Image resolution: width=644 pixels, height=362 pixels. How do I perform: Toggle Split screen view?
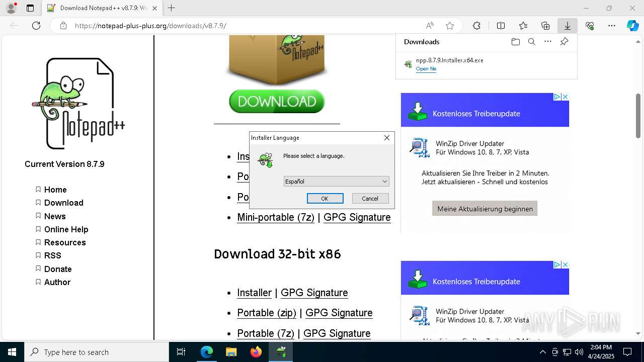pyautogui.click(x=501, y=26)
